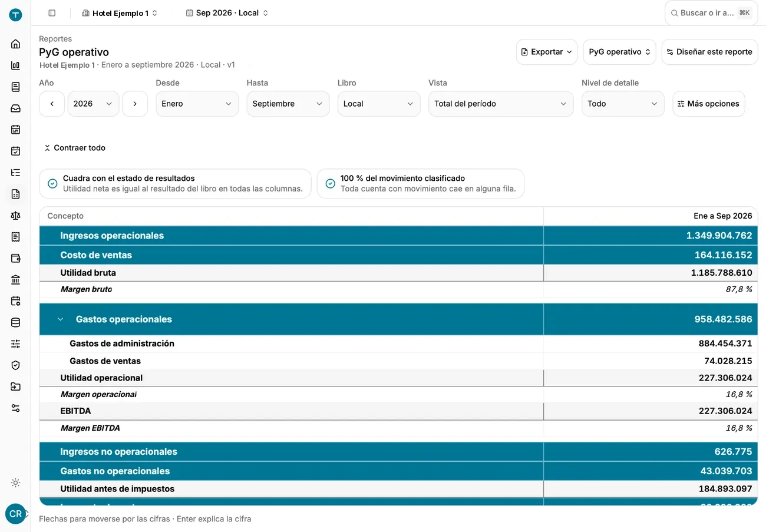766x532 pixels.
Task: Select the Ingresos operacionales row
Action: pyautogui.click(x=398, y=236)
